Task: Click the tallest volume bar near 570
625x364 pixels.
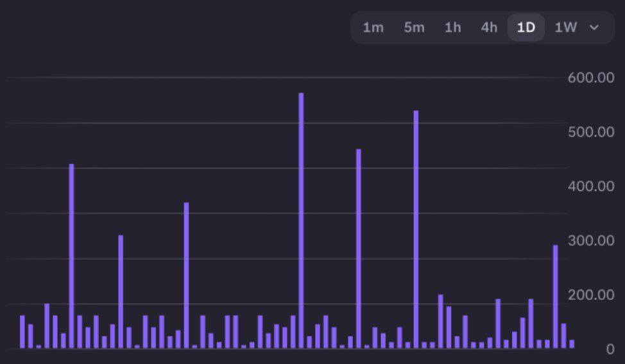Action: tap(301, 221)
